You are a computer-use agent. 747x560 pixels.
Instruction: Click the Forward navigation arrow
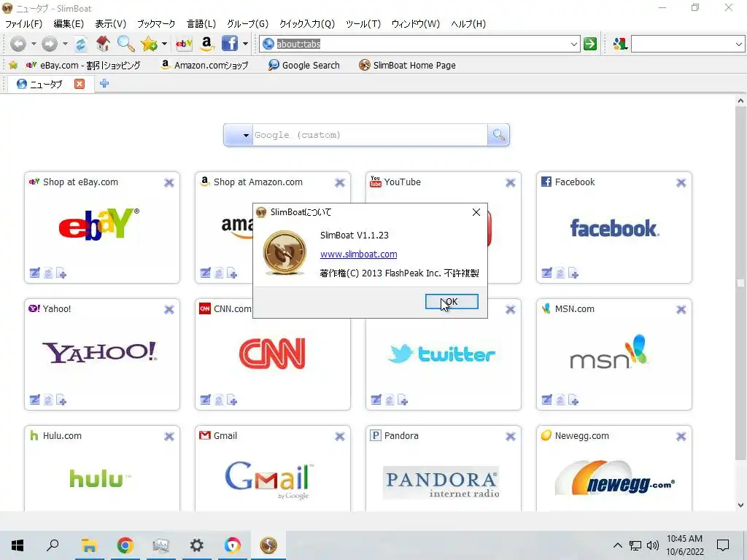coord(50,44)
